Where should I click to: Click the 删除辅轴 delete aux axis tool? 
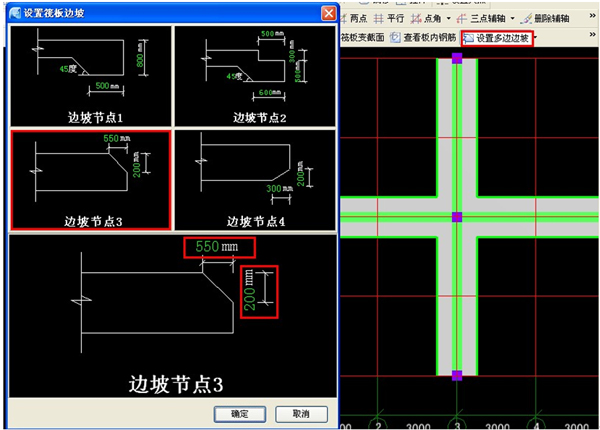tap(545, 18)
